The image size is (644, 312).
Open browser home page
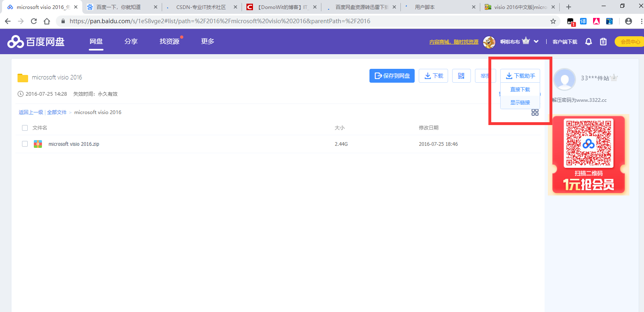pos(47,21)
